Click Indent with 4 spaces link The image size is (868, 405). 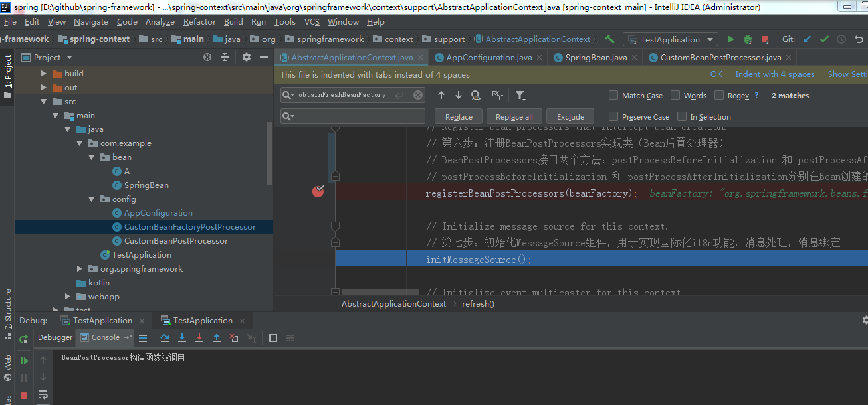point(775,74)
